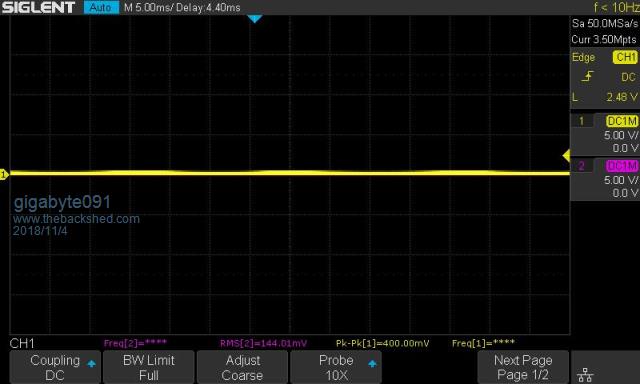This screenshot has width=640, height=384.
Task: Open the network LAN status icon
Action: coord(585,374)
